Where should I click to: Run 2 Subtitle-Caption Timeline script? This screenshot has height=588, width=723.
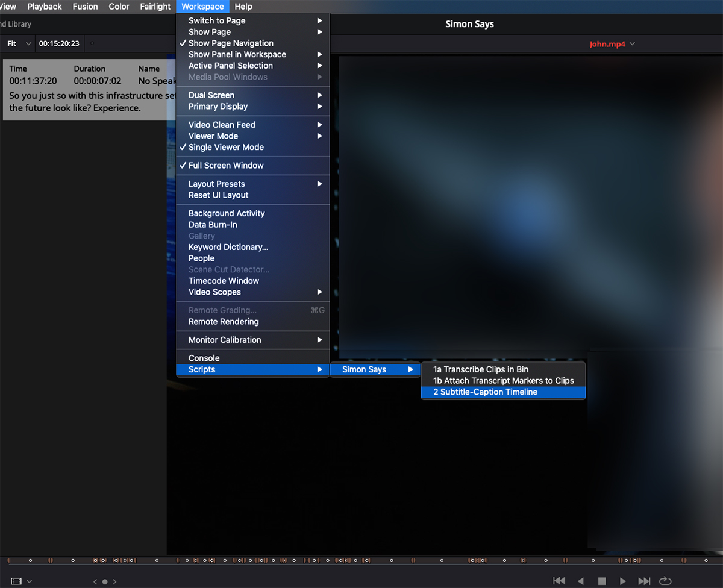coord(503,392)
